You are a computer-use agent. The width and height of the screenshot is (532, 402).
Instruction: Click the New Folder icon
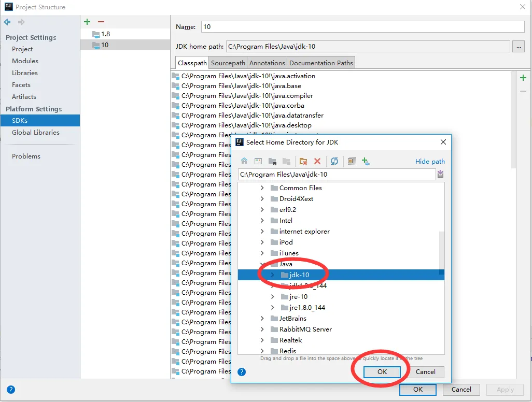point(303,161)
